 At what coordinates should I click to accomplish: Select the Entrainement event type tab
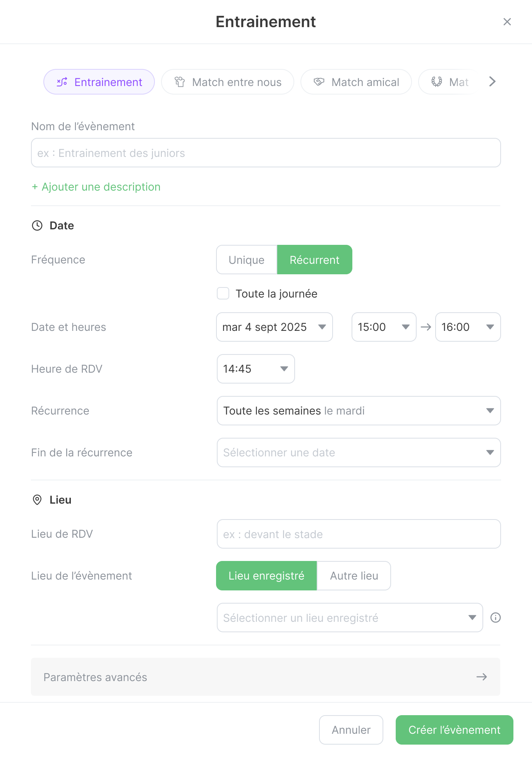pyautogui.click(x=99, y=82)
